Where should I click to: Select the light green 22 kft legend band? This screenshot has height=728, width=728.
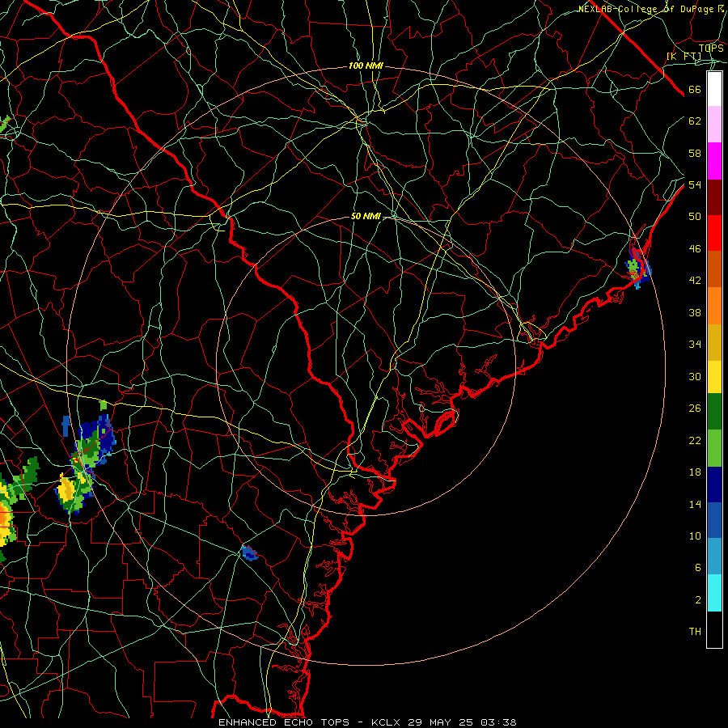714,448
